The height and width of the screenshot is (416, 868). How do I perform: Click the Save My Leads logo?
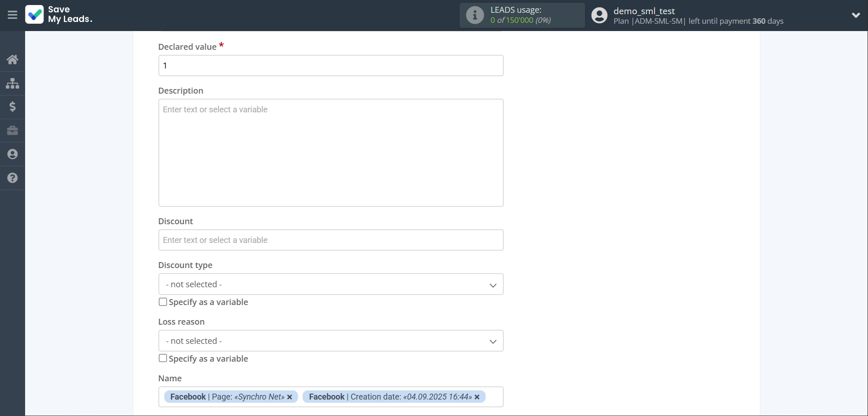[59, 15]
